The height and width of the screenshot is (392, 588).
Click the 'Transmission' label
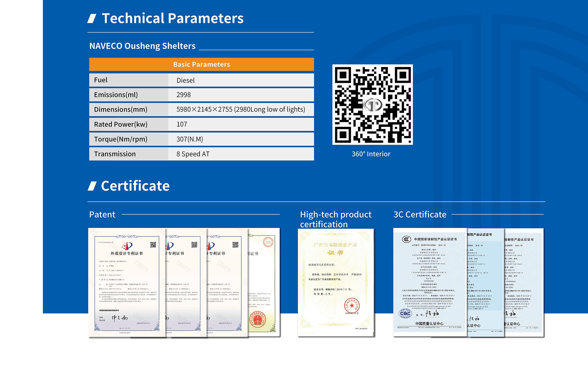coord(115,154)
